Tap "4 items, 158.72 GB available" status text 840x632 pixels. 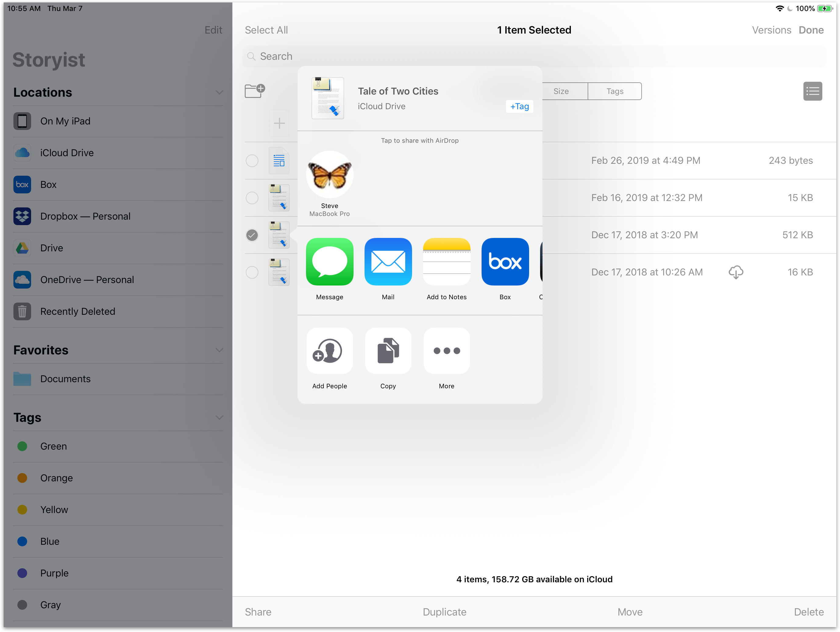534,579
